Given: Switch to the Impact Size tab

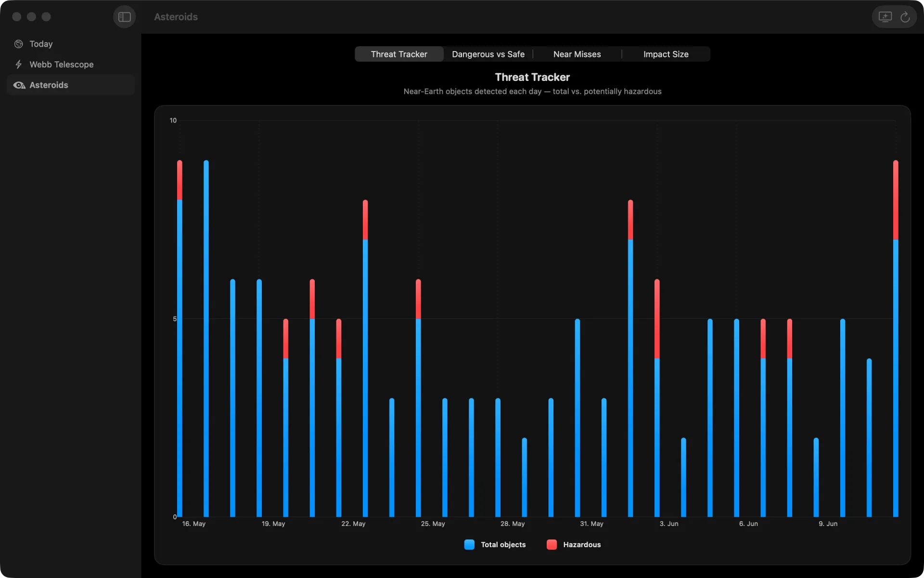Looking at the screenshot, I should coord(666,54).
